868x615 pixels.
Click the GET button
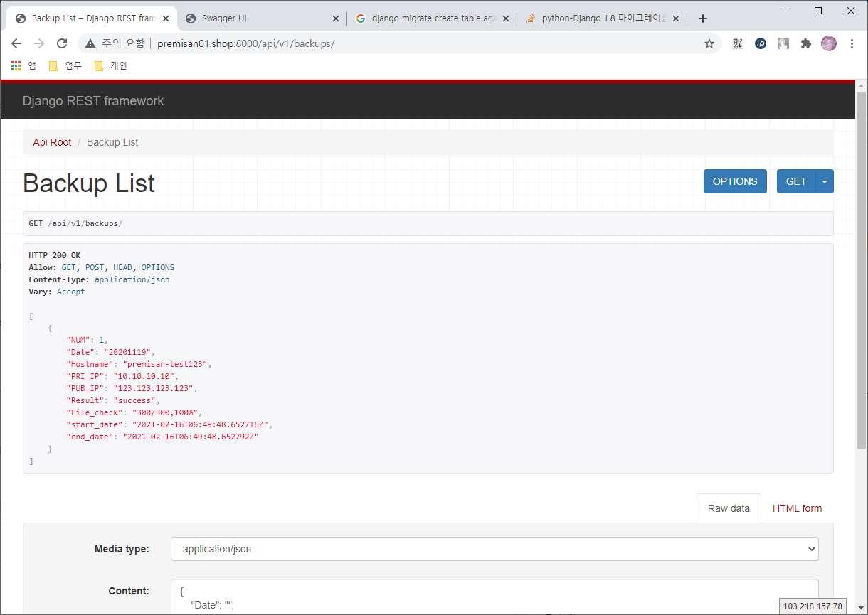point(796,181)
